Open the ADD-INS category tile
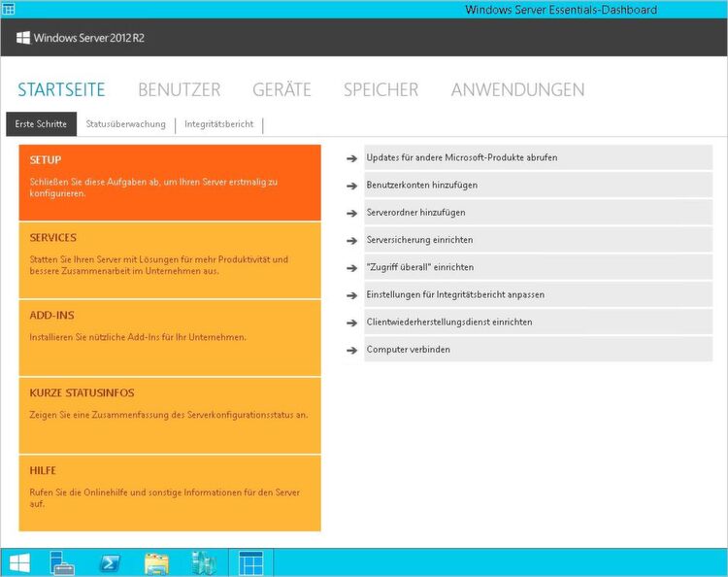Screen dimensions: 728x577 (170, 338)
